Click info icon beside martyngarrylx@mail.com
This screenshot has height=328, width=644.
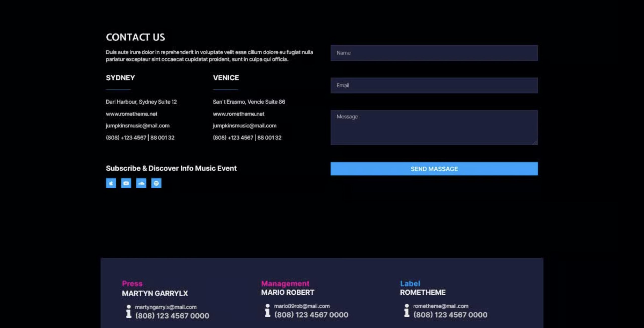point(128,311)
